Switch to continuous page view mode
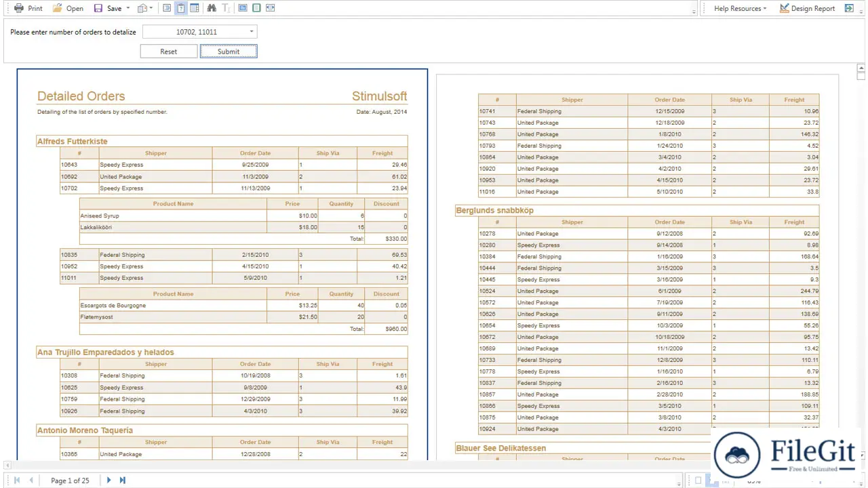 click(x=256, y=8)
